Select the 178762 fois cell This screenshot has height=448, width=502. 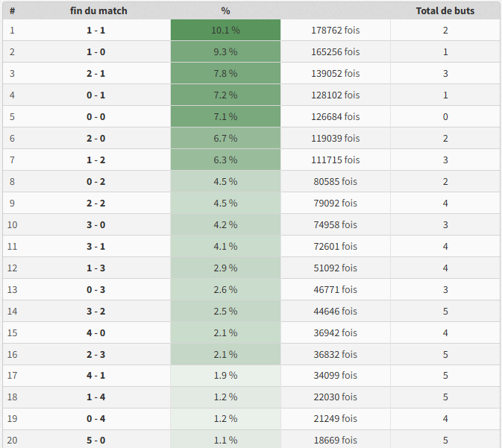pos(335,31)
